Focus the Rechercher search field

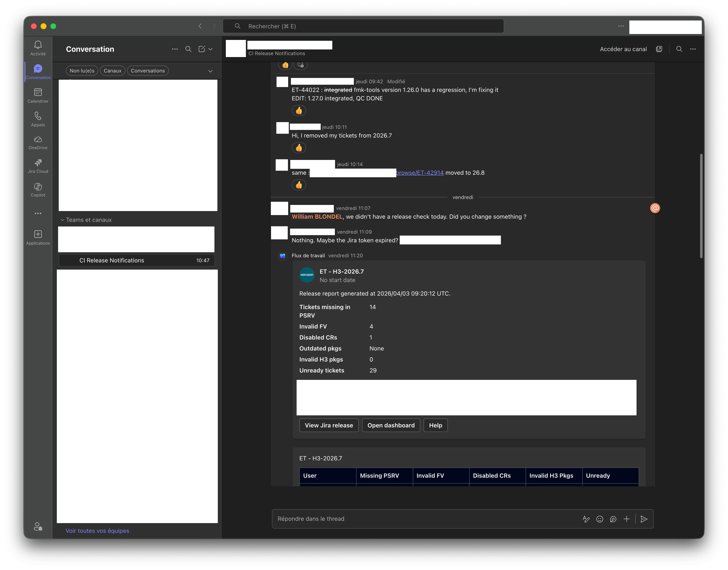click(363, 26)
